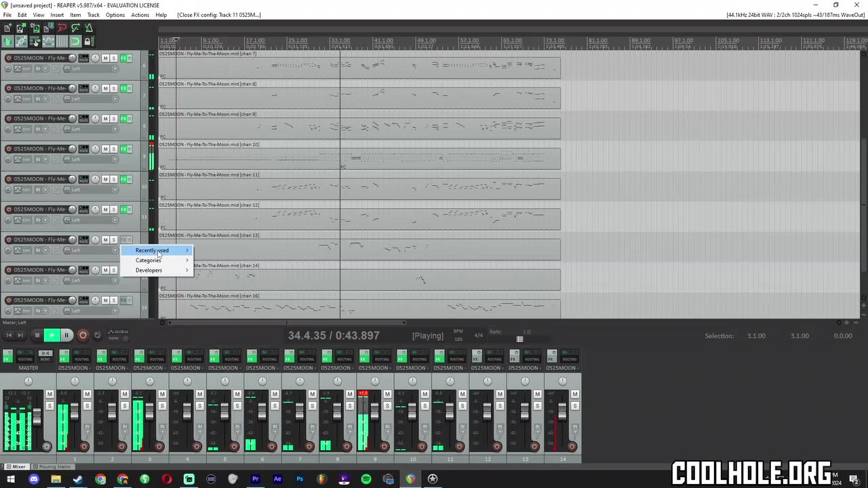Image resolution: width=868 pixels, height=488 pixels.
Task: Open master channel settings gear icon
Action: pos(47,447)
